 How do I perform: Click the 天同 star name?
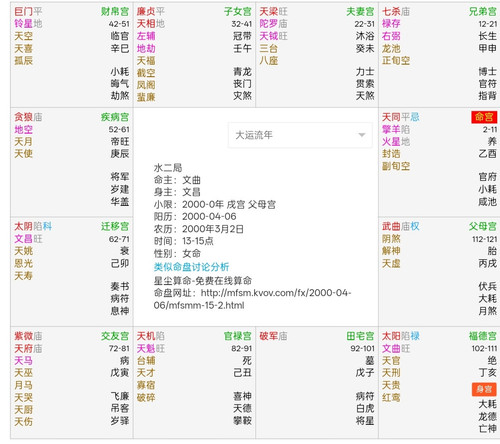click(391, 117)
